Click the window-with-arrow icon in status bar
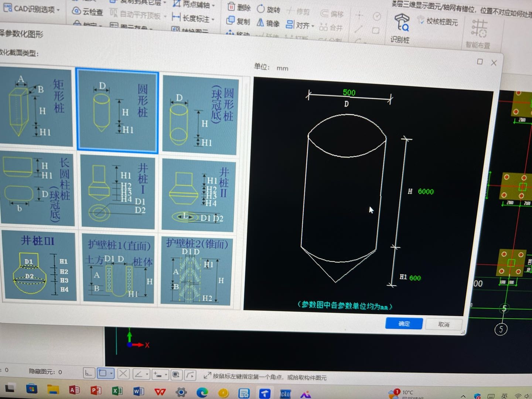Image resolution: width=532 pixels, height=399 pixels. pos(176,375)
